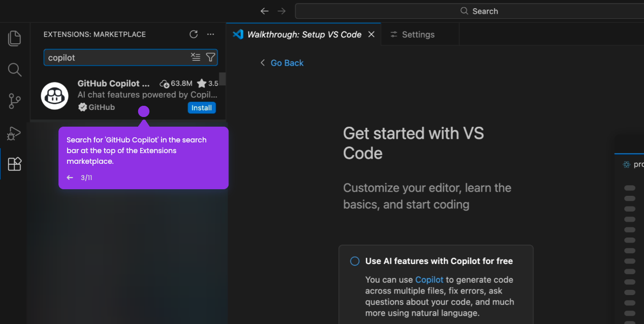Open the Extensions views and more actions menu
Viewport: 644px width, 324px height.
tap(211, 35)
